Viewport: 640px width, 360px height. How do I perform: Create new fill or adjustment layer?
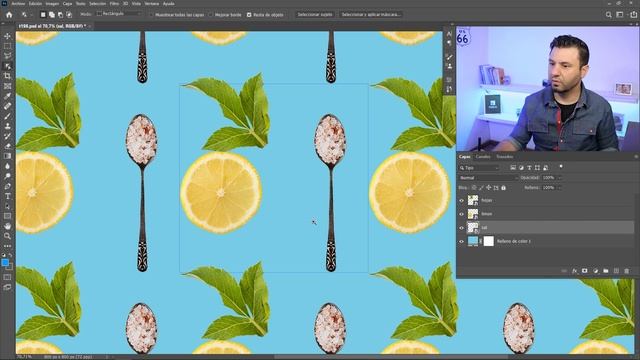click(596, 271)
